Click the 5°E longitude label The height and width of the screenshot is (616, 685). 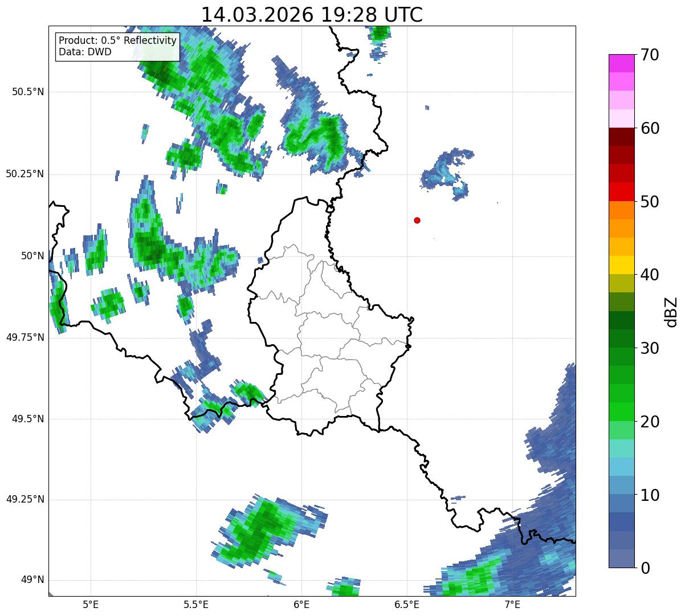pos(91,604)
